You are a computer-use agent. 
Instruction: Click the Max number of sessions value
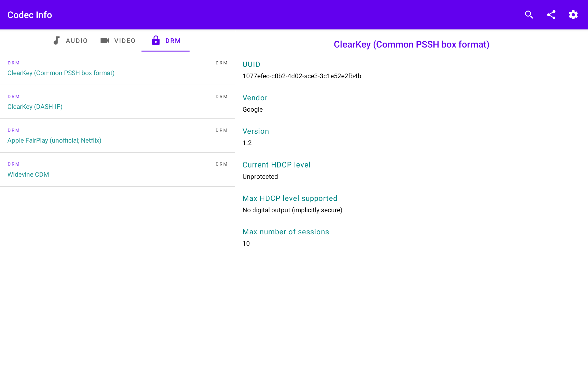pos(246,243)
